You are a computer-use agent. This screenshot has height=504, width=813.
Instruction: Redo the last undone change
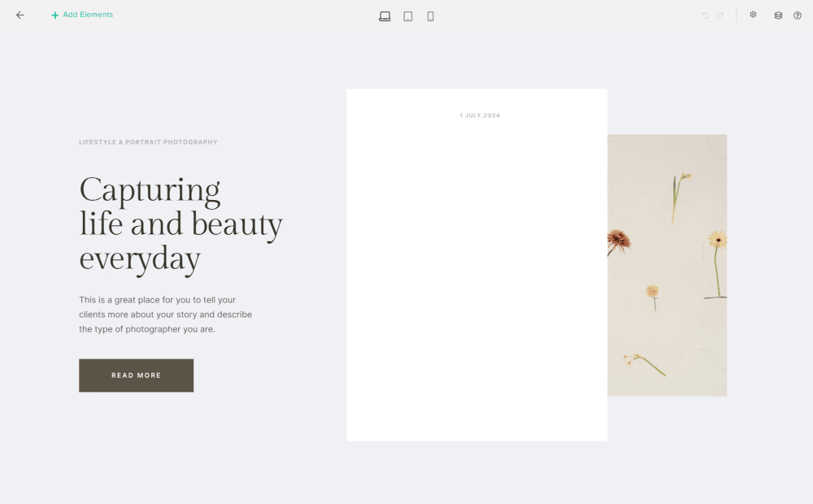pos(720,15)
